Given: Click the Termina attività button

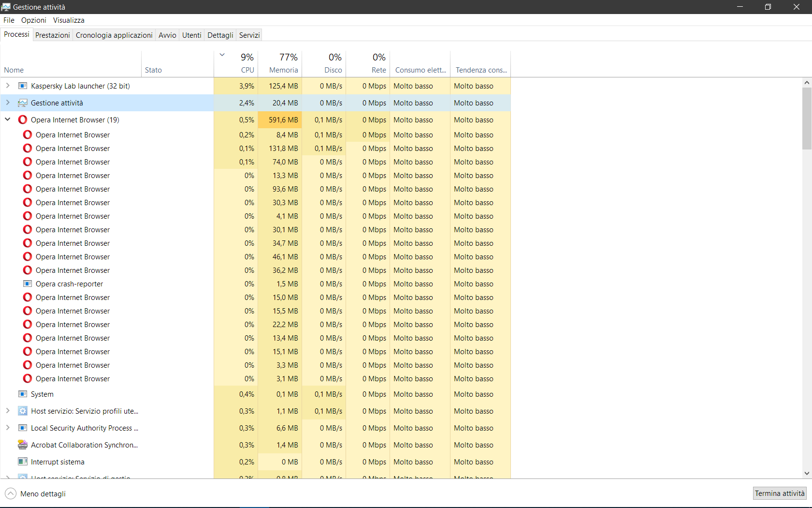Looking at the screenshot, I should (780, 493).
